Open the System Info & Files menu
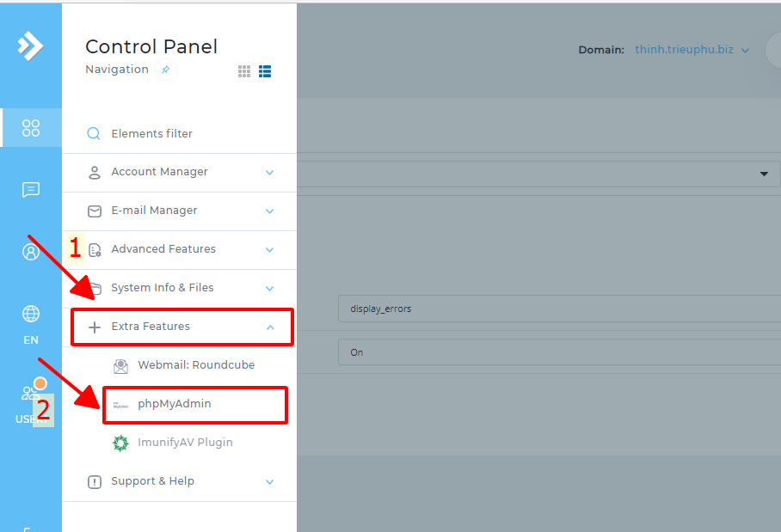This screenshot has height=532, width=781. 162,288
